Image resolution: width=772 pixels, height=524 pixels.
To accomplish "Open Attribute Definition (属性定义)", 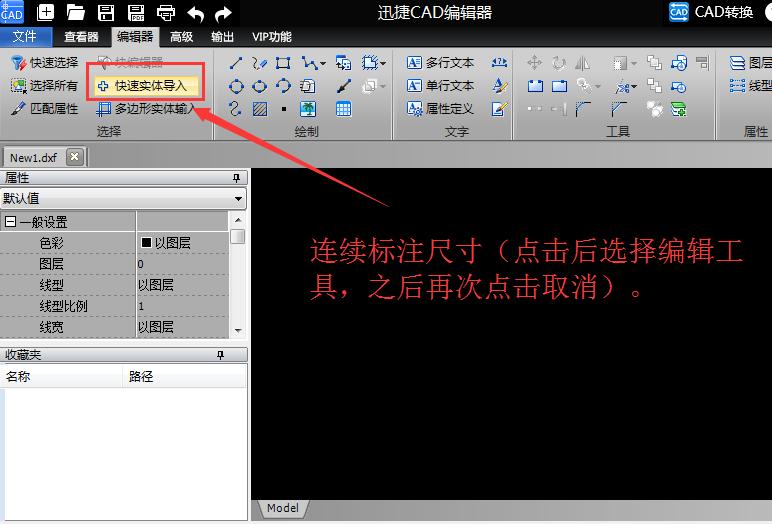I will (440, 108).
